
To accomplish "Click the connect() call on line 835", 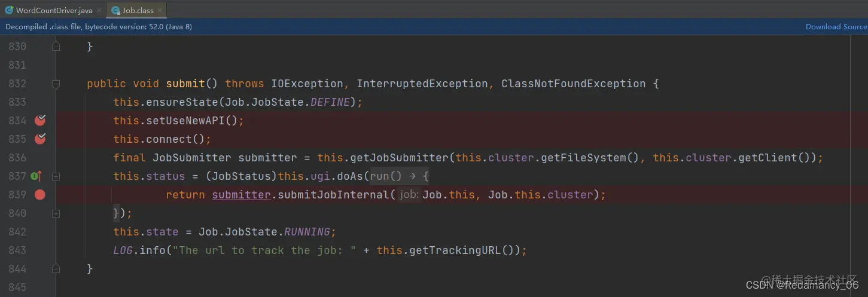I will point(176,139).
